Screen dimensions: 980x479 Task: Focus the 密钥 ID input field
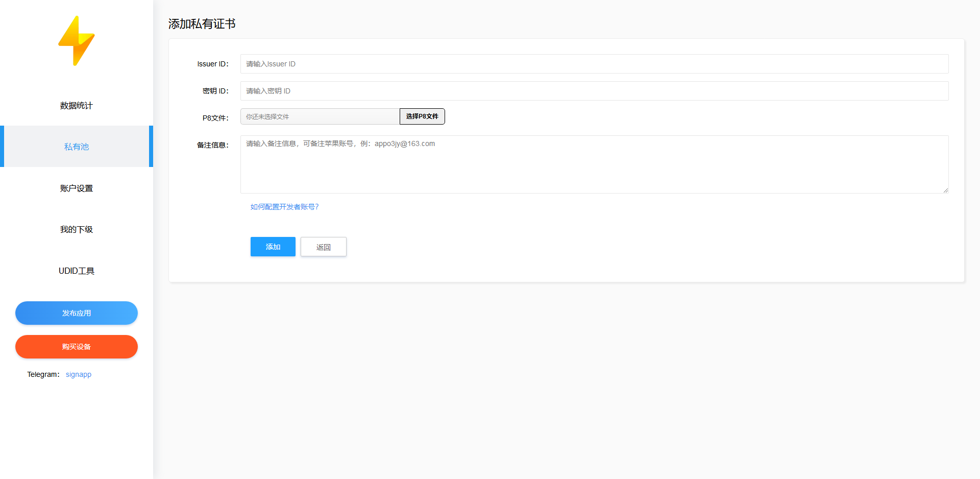595,91
